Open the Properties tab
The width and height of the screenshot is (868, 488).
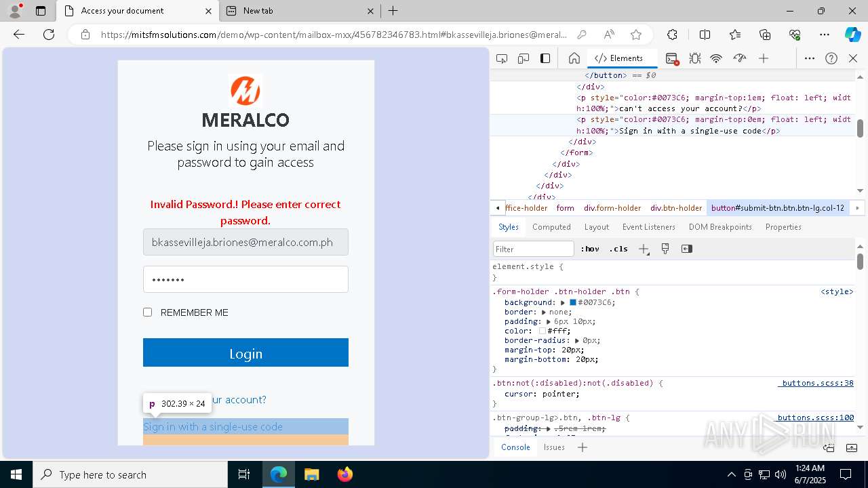(x=783, y=227)
